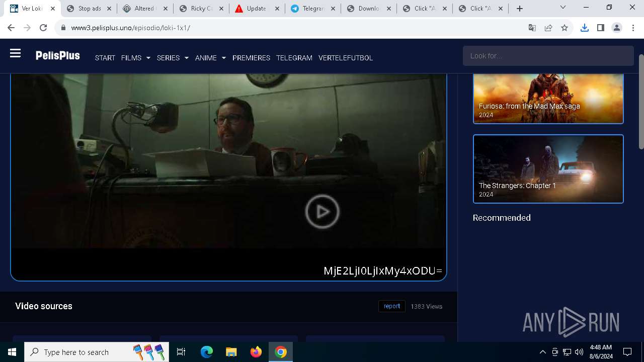
Task: Click the browser forward arrow
Action: pos(27,28)
